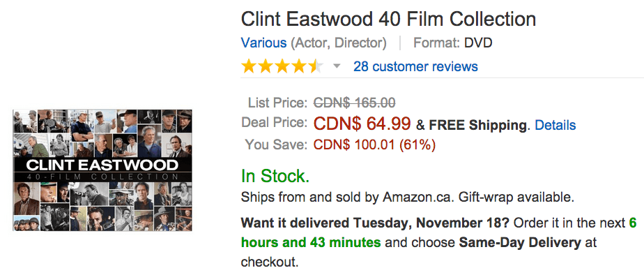Click the Clint Eastwood 40 Film Collection title
This screenshot has width=644, height=275.
tap(388, 19)
